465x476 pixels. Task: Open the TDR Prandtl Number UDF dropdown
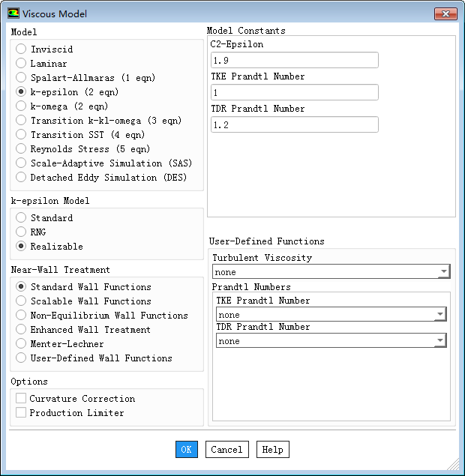click(331, 340)
